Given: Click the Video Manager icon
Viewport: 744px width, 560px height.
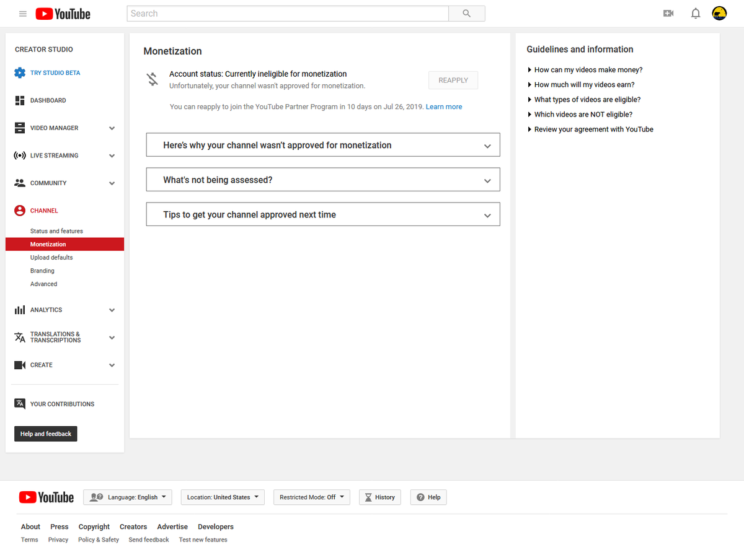Looking at the screenshot, I should pyautogui.click(x=20, y=128).
